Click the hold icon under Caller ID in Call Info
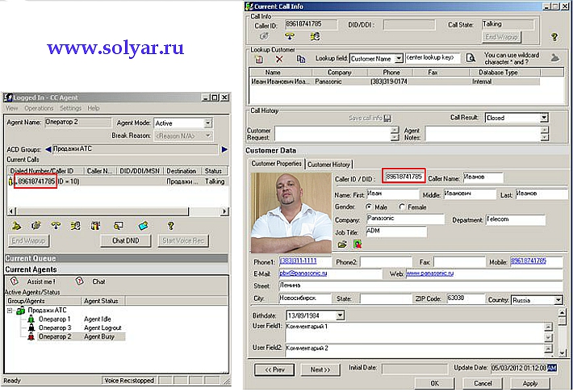The image size is (573, 392). tap(264, 36)
